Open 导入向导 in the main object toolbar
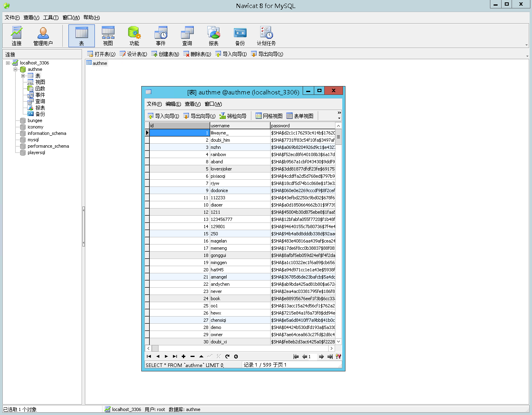532x415 pixels. coord(231,54)
